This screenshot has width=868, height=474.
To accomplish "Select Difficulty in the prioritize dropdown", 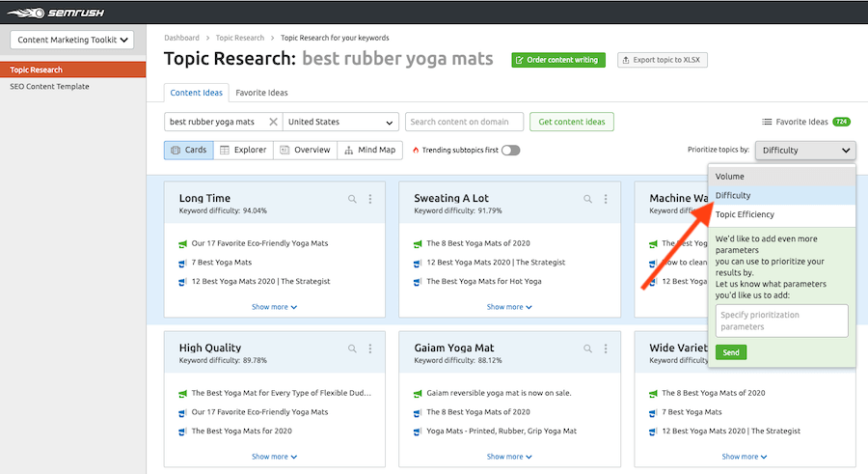I will click(x=781, y=195).
